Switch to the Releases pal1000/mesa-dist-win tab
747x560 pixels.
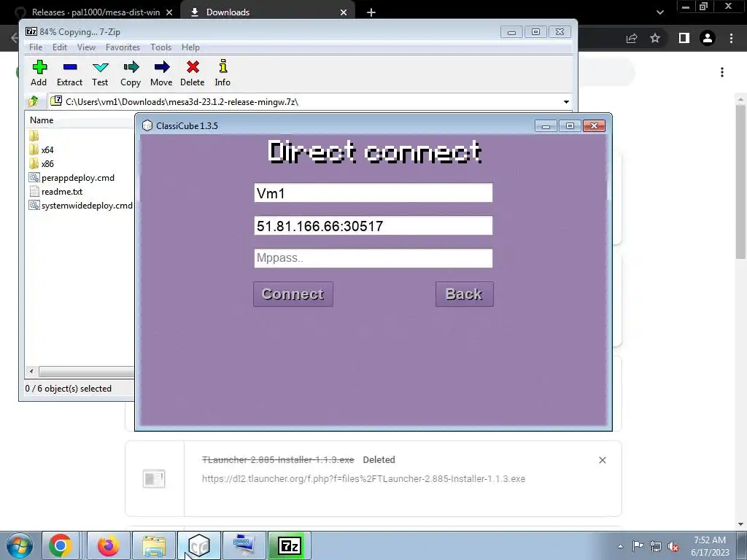(96, 12)
